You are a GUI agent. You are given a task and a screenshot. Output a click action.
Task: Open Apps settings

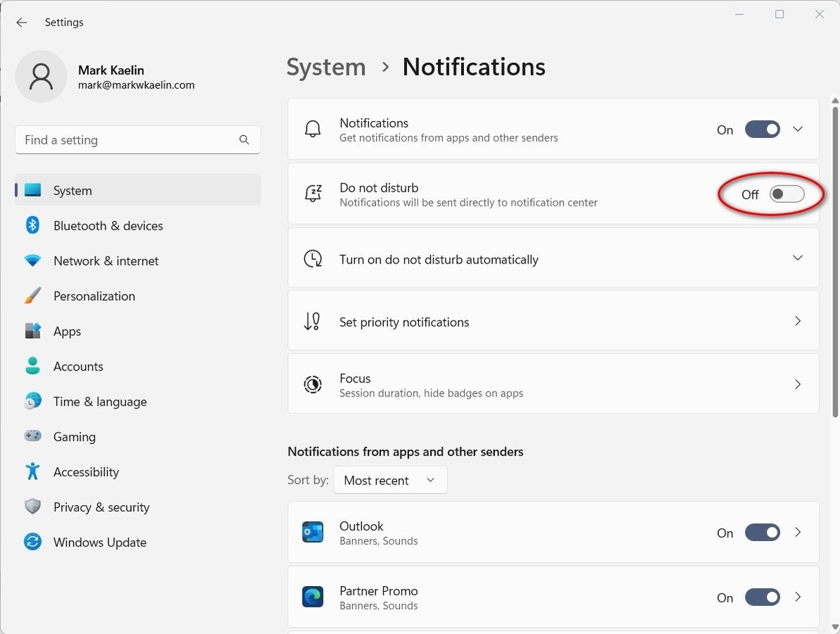[138, 330]
